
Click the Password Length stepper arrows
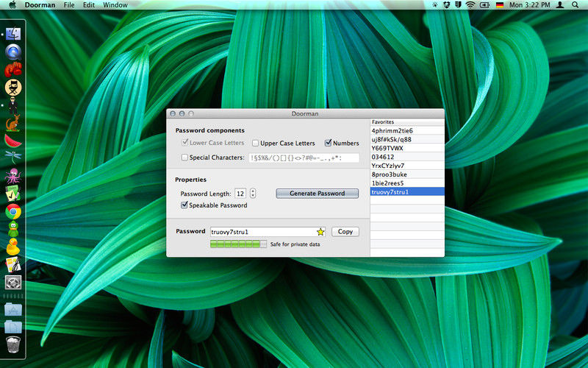253,194
